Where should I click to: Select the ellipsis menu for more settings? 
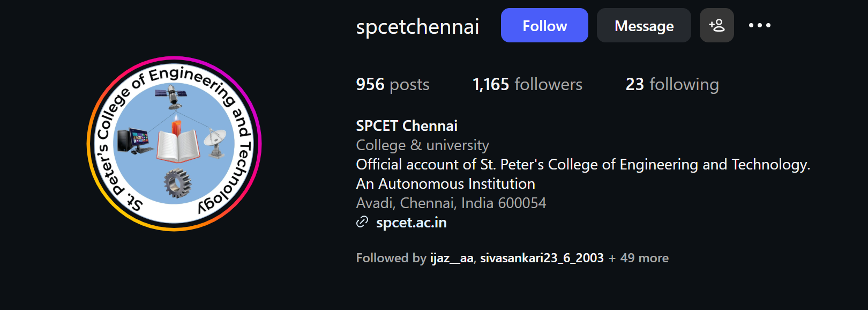pos(760,25)
